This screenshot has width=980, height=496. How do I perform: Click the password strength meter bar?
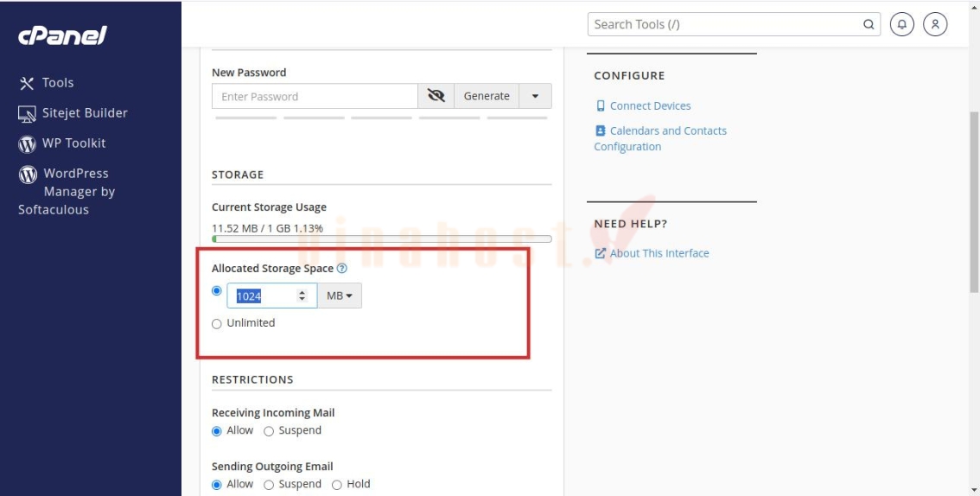(x=382, y=118)
